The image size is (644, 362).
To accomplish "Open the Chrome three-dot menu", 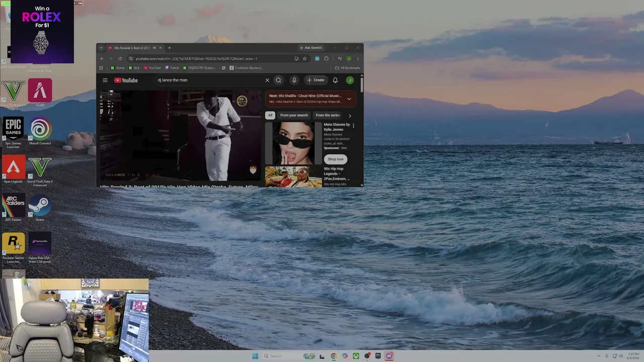I will point(358,58).
